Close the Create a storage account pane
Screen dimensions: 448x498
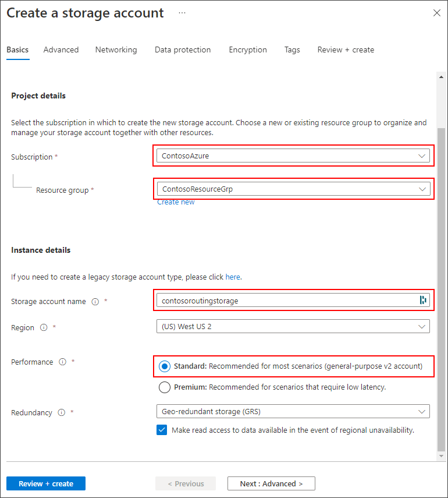[437, 12]
